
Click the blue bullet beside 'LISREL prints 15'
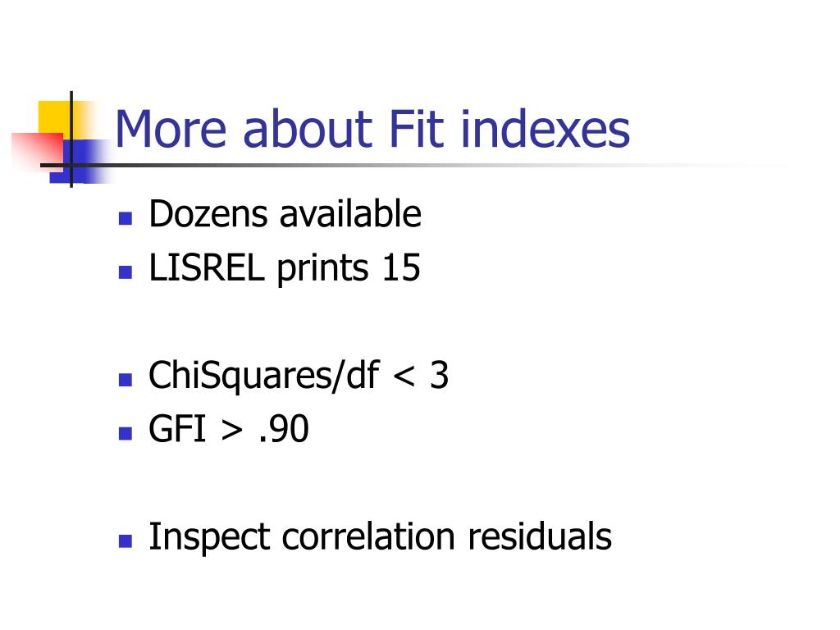[x=126, y=272]
